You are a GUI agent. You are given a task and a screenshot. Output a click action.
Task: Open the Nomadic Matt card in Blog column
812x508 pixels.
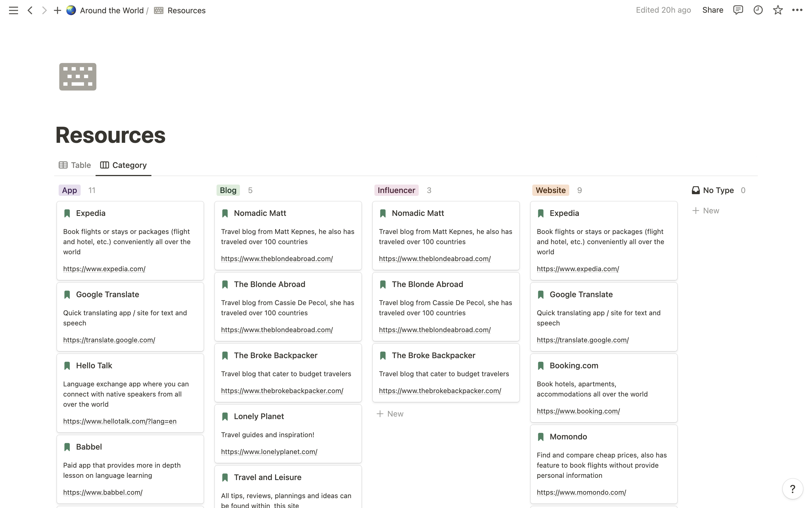[x=288, y=236]
